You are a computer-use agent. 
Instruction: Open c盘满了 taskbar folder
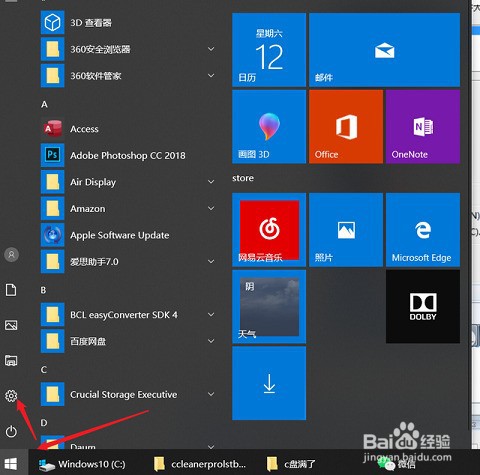click(292, 464)
